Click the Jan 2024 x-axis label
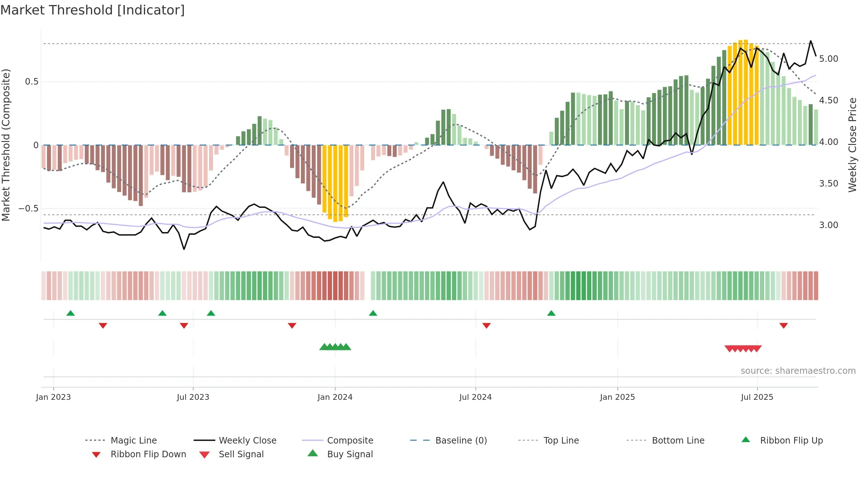Screen dimensions: 868x488 pyautogui.click(x=335, y=397)
